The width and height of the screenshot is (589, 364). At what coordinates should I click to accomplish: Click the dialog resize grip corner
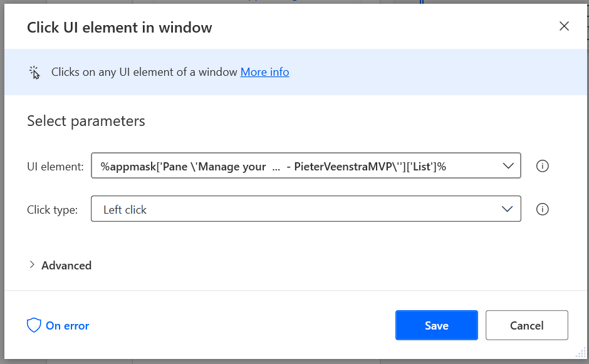click(581, 352)
